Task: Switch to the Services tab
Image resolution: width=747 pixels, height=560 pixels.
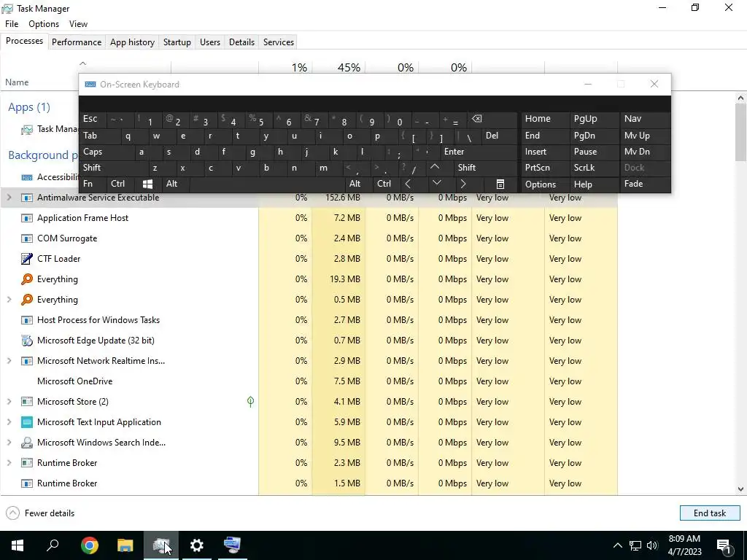Action: point(279,42)
